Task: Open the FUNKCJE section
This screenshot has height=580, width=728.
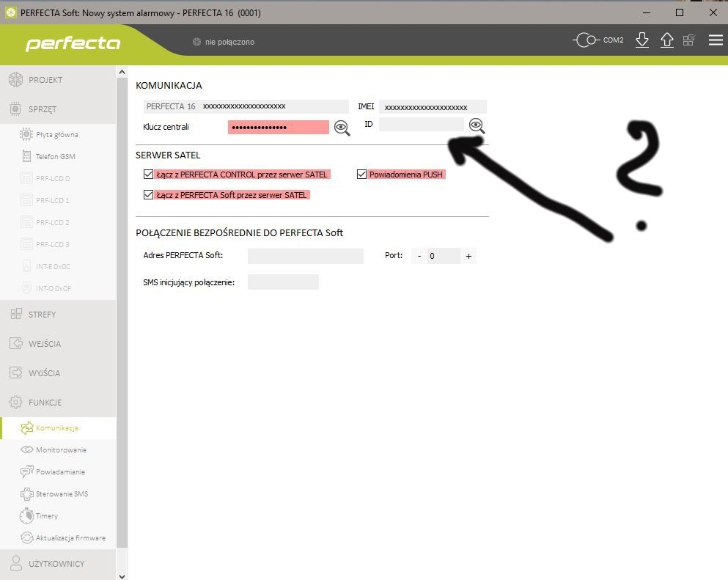Action: [58, 402]
